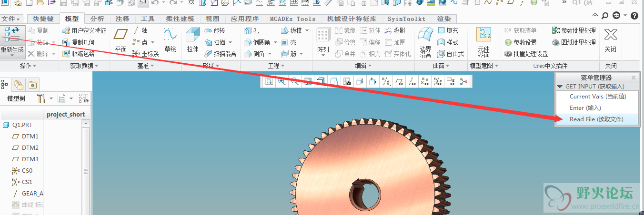Select the 孔 (Hole) tool
This screenshot has height=215, width=644.
click(251, 30)
